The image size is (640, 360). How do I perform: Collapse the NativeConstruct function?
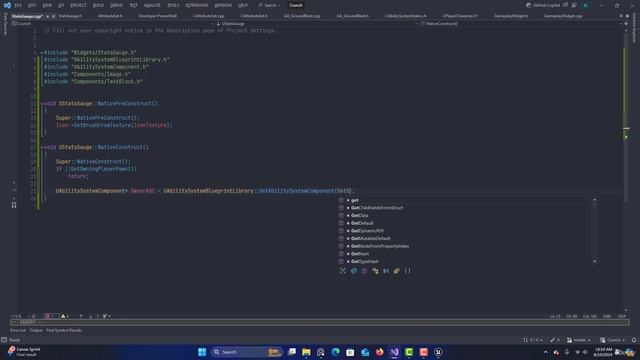coord(41,147)
